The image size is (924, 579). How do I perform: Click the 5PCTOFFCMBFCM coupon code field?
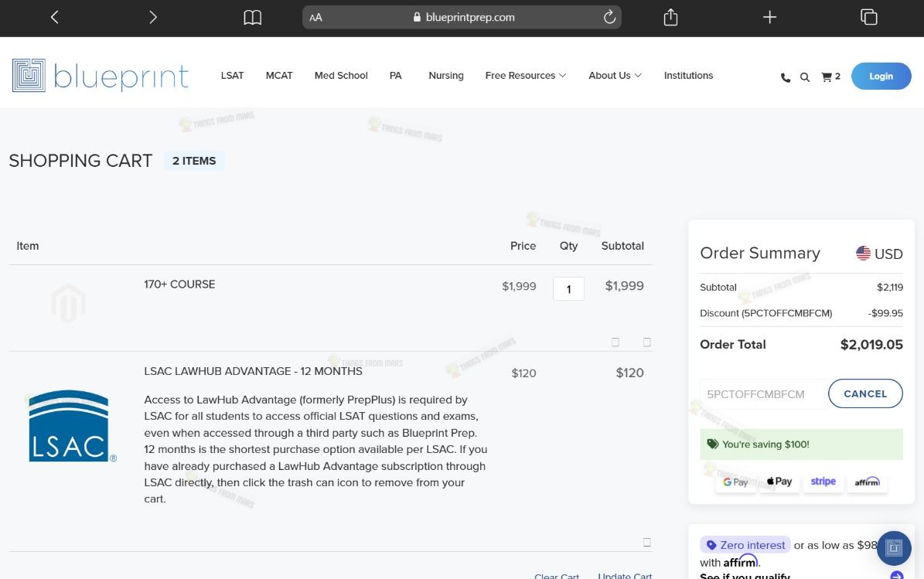(x=764, y=394)
